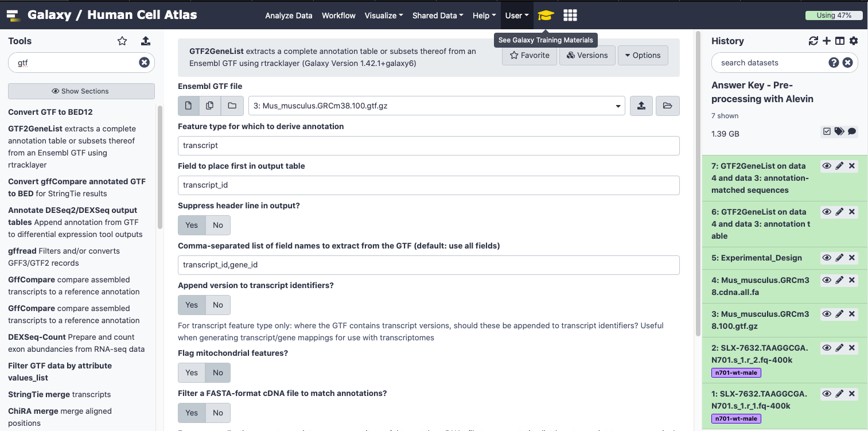Open the User menu

pos(517,15)
